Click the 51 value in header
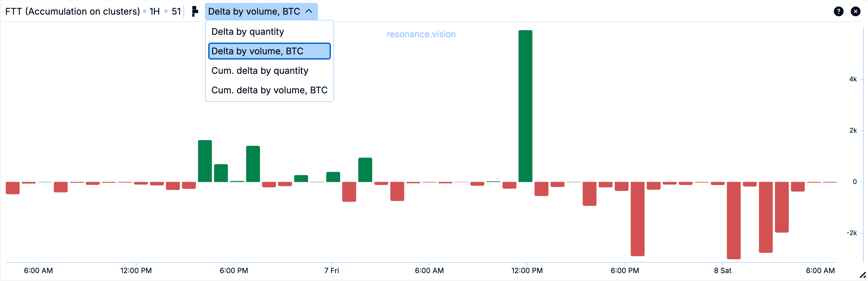 (x=176, y=11)
